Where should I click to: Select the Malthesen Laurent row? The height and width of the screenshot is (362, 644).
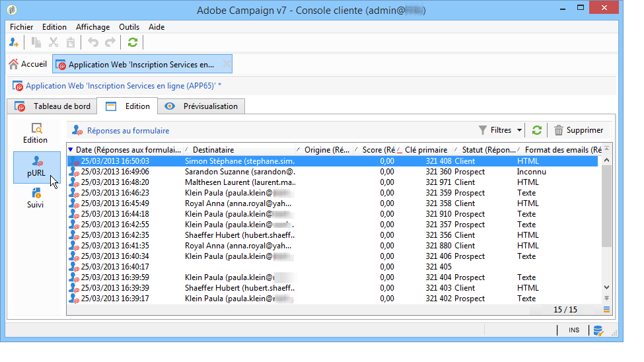point(333,182)
